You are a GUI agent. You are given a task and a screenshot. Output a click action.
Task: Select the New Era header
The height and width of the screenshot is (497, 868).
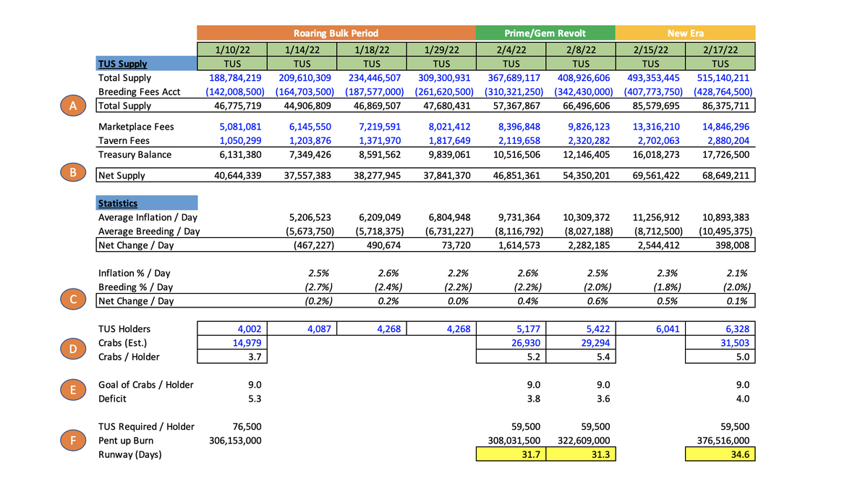tap(686, 33)
